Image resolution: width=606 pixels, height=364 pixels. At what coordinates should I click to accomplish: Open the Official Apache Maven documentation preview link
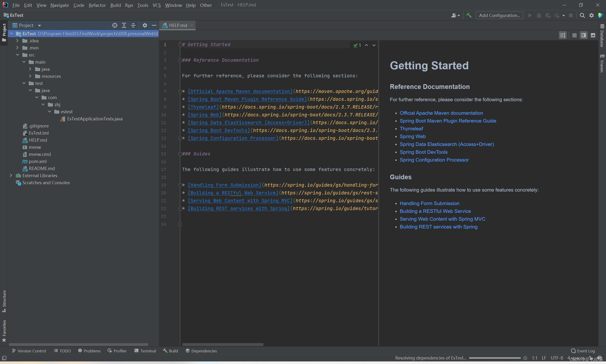441,113
